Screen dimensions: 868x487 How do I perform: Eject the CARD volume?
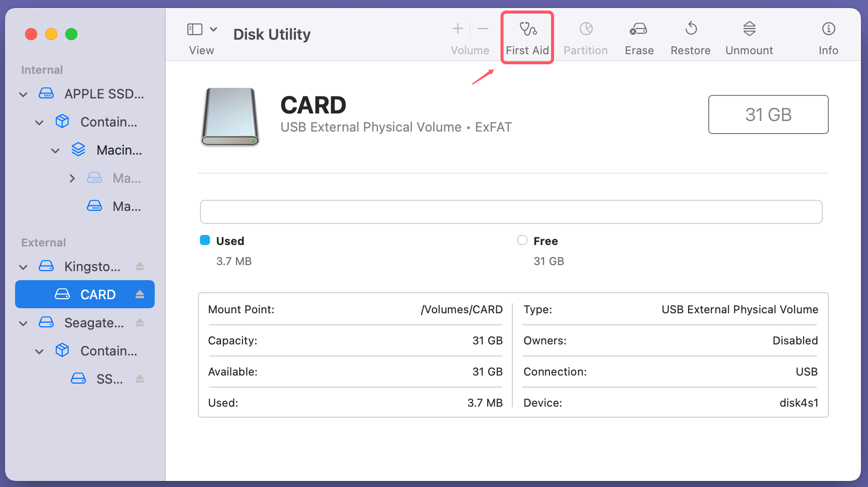click(140, 294)
